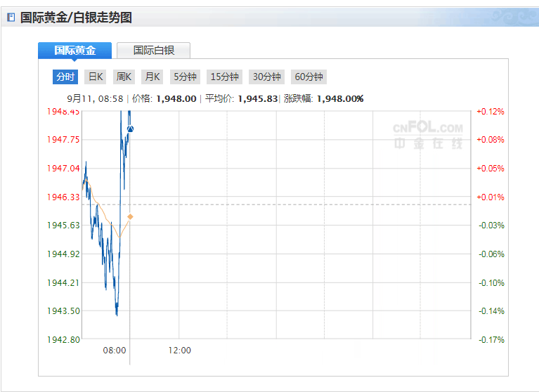Select the 5分钟 chart interval
The height and width of the screenshot is (392, 539).
(x=185, y=77)
